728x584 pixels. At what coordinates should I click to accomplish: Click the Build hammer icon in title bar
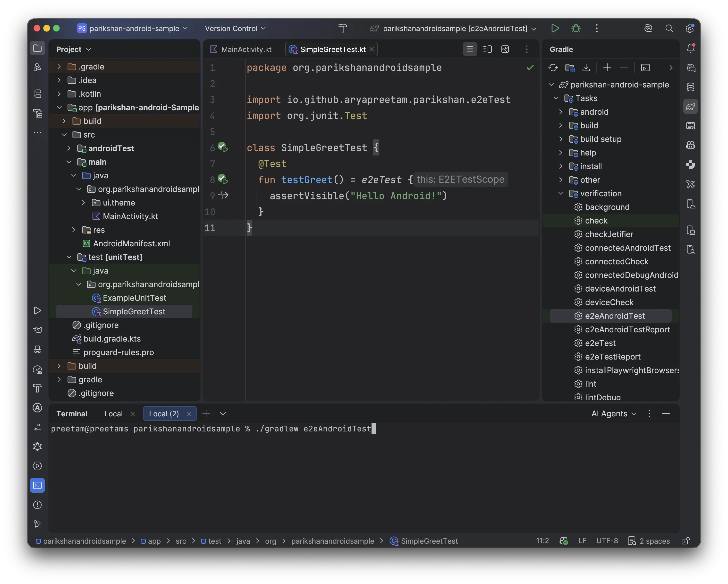343,28
